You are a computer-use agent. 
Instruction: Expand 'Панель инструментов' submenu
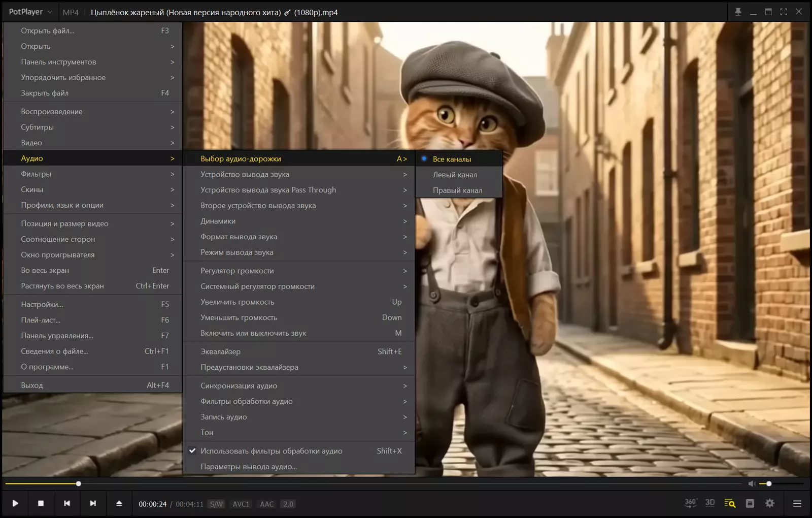click(x=93, y=62)
